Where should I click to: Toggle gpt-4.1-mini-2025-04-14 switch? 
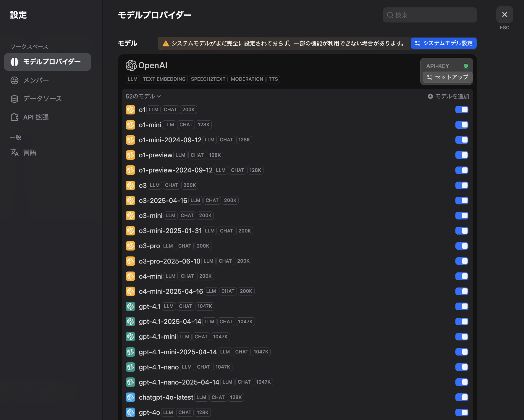click(x=462, y=352)
